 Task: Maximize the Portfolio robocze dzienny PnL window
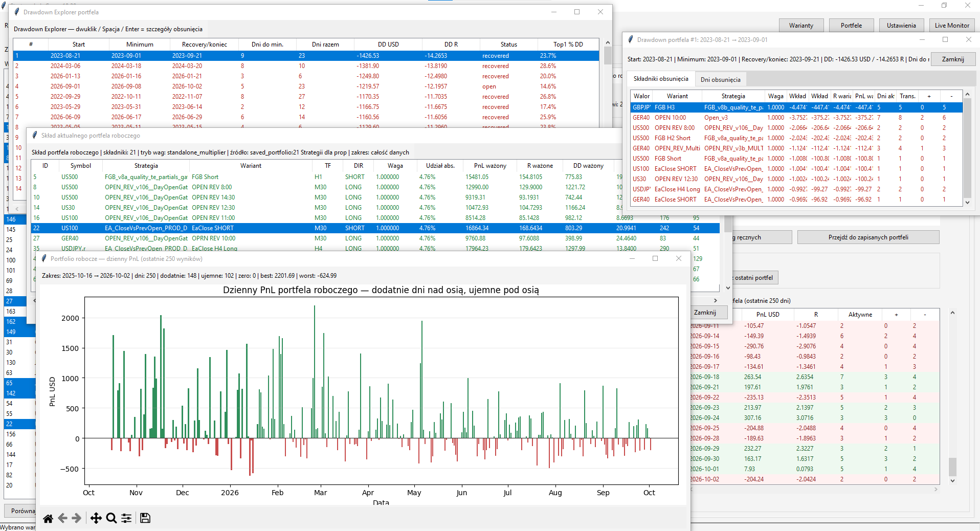point(655,258)
